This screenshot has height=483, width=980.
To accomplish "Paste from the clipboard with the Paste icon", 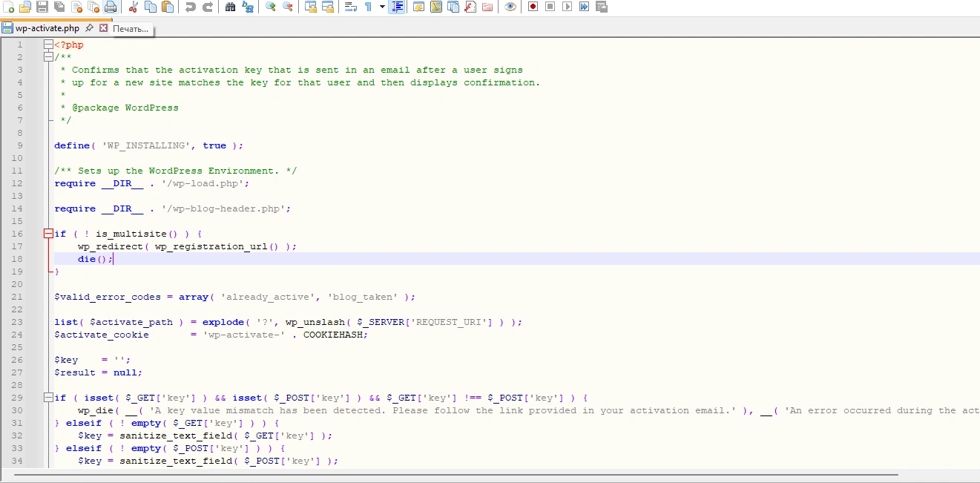I will coord(168,7).
